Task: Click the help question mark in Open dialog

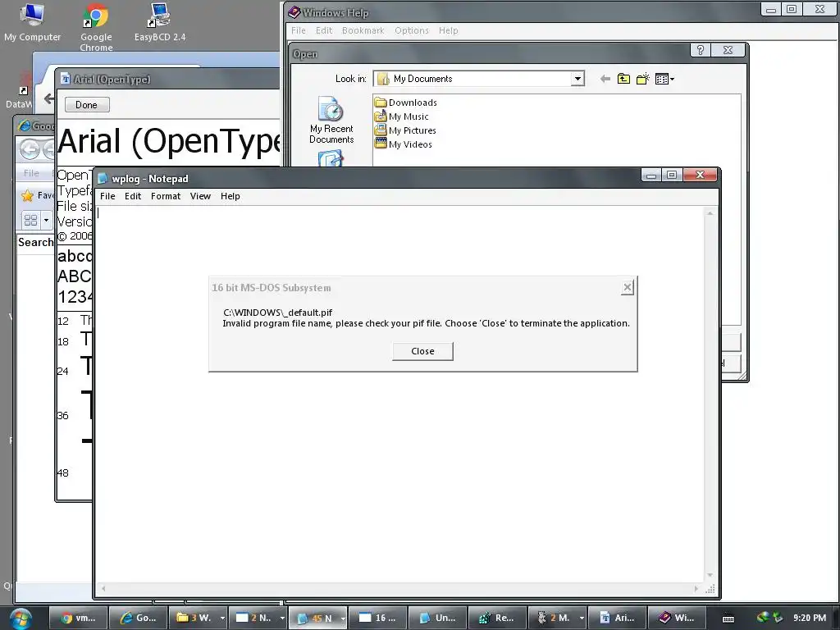Action: (701, 50)
